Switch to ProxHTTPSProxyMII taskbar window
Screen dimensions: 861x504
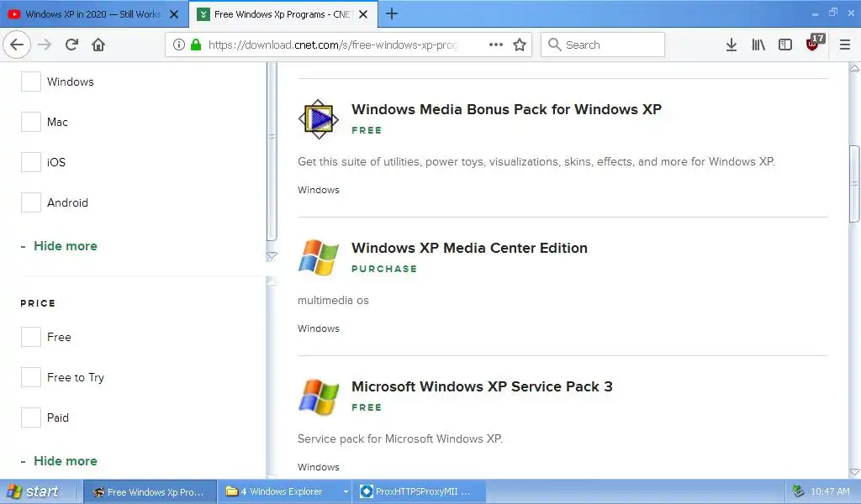click(421, 492)
